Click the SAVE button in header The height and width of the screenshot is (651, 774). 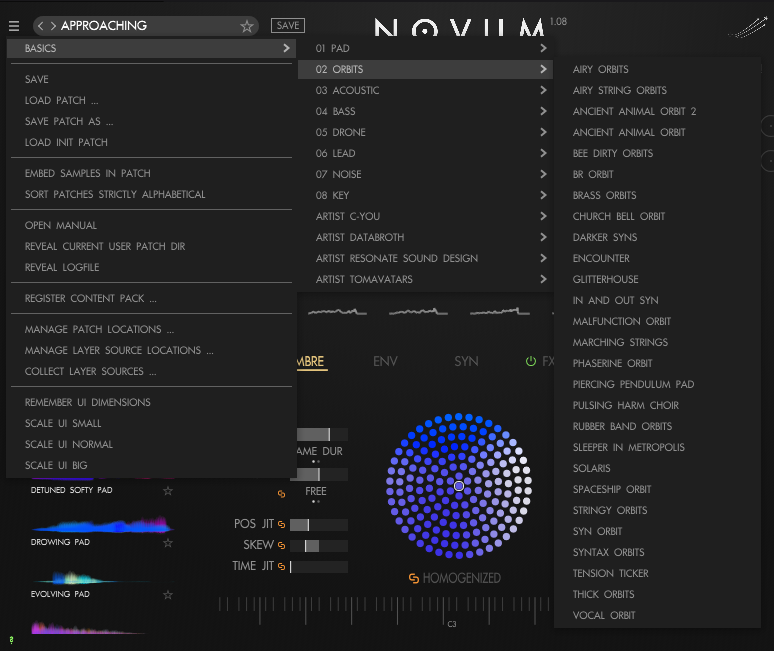[288, 26]
